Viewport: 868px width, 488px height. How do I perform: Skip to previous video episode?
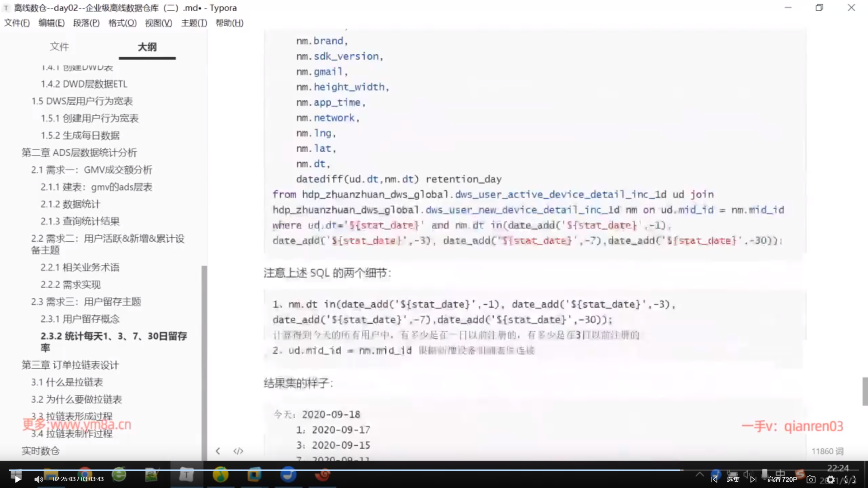click(714, 479)
